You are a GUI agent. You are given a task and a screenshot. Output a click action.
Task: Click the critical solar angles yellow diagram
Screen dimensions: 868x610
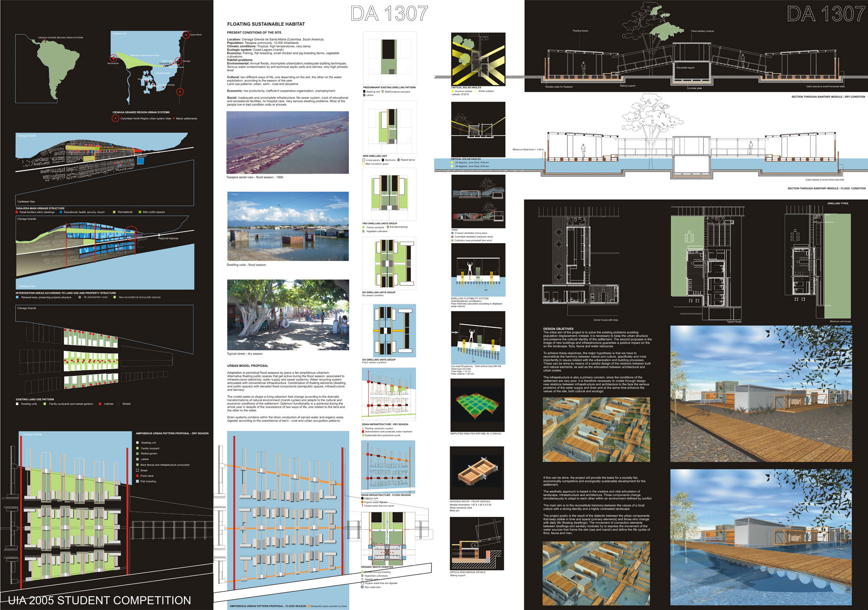[x=478, y=59]
